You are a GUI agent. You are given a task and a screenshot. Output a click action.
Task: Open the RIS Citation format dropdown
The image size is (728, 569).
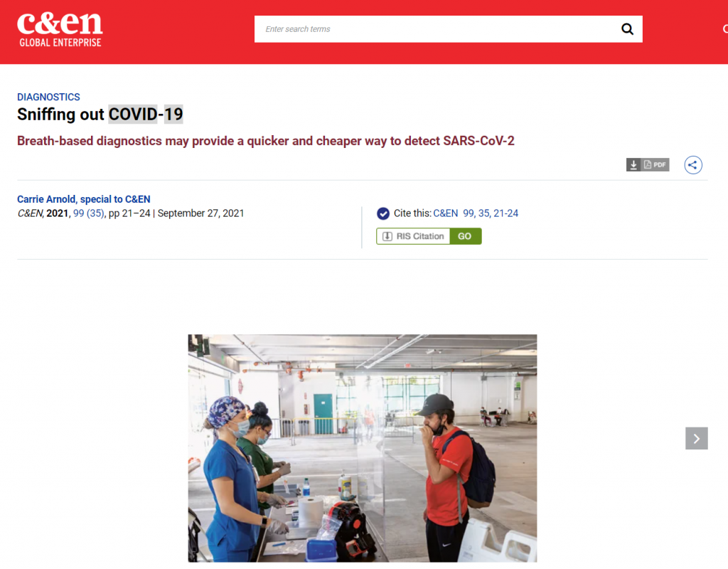pos(413,236)
